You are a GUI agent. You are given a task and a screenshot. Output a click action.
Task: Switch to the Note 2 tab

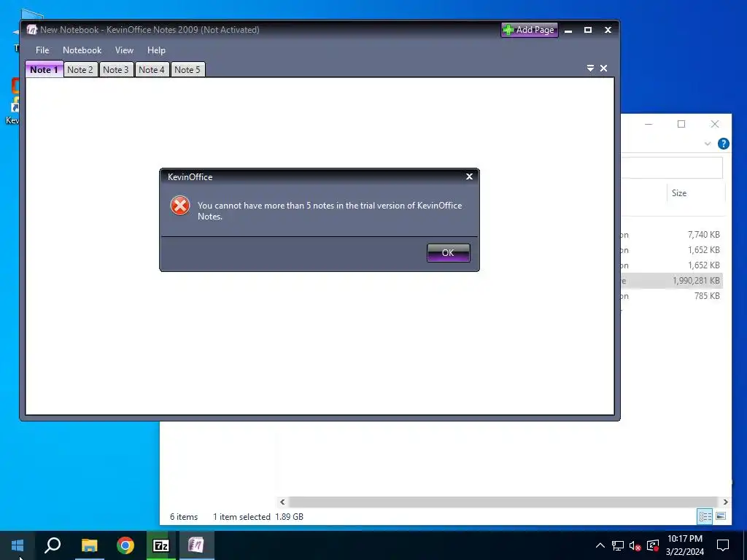click(x=80, y=69)
